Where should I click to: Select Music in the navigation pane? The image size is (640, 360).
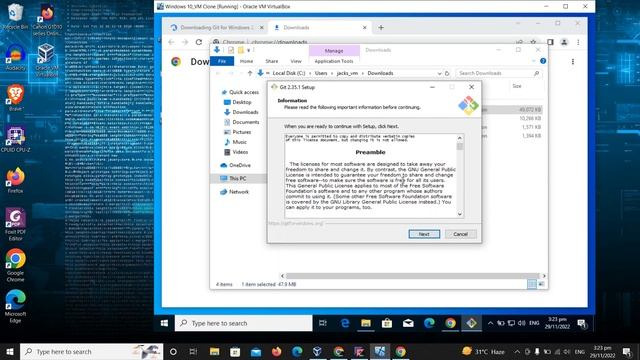click(x=239, y=142)
